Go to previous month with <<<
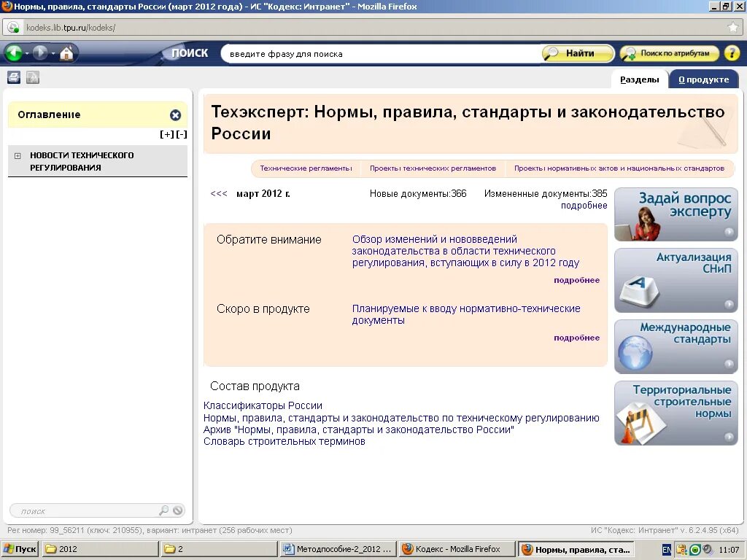Viewport: 747px width, 560px height. tap(219, 194)
